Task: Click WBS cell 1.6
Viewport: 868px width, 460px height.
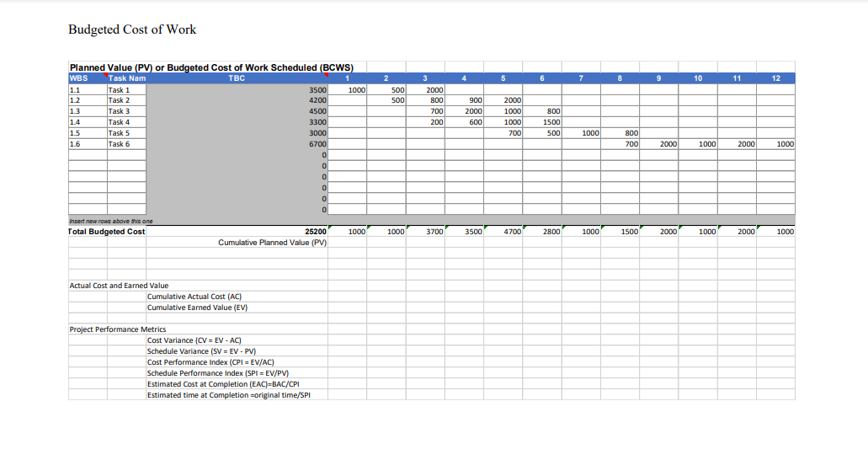Action: tap(88, 144)
